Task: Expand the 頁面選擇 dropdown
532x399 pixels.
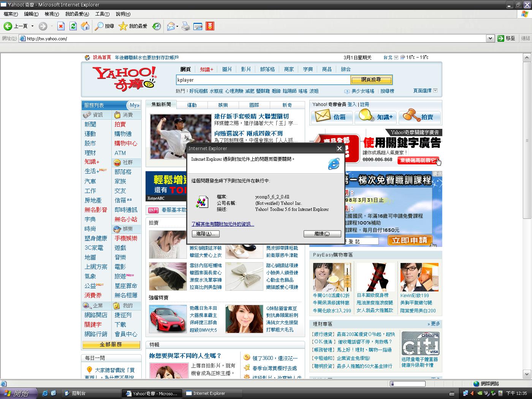Action: [x=435, y=90]
